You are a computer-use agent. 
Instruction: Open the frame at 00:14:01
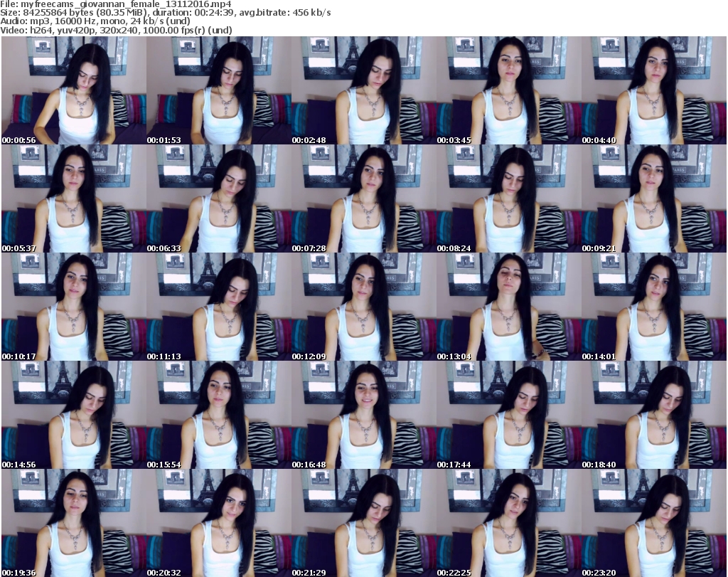coord(654,307)
